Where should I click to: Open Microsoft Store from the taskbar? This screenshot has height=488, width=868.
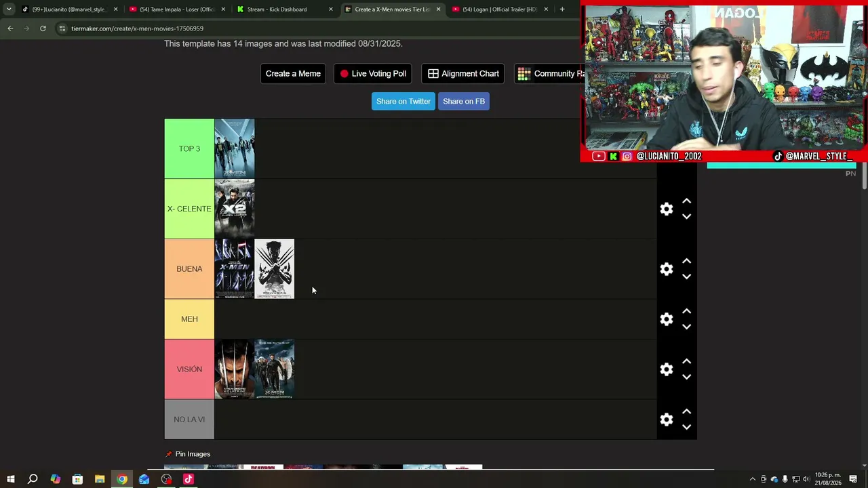[x=77, y=479]
